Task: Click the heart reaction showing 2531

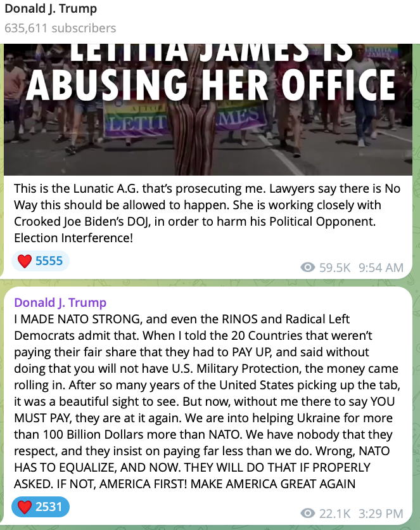Action: pyautogui.click(x=25, y=507)
